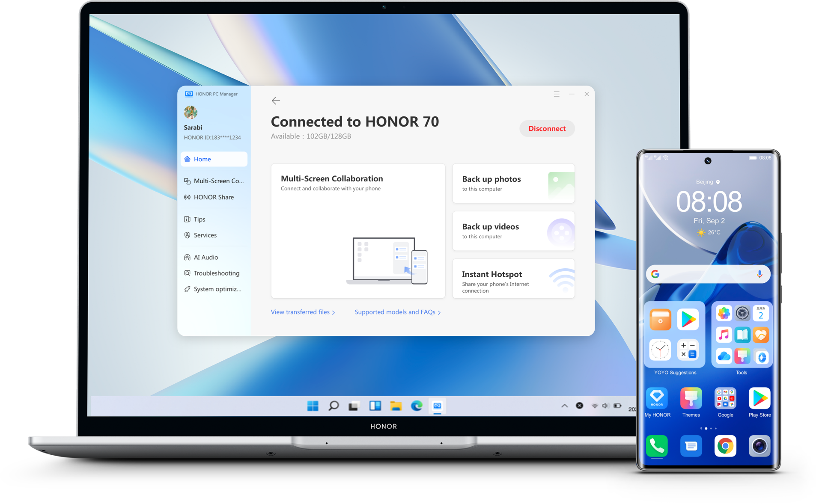Tap the green Phone dialer icon

[x=657, y=446]
